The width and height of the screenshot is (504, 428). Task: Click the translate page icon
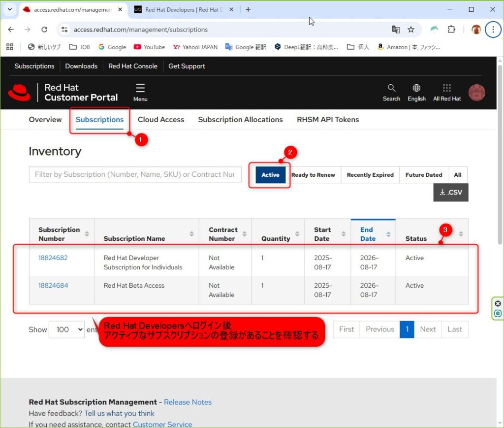tap(396, 30)
